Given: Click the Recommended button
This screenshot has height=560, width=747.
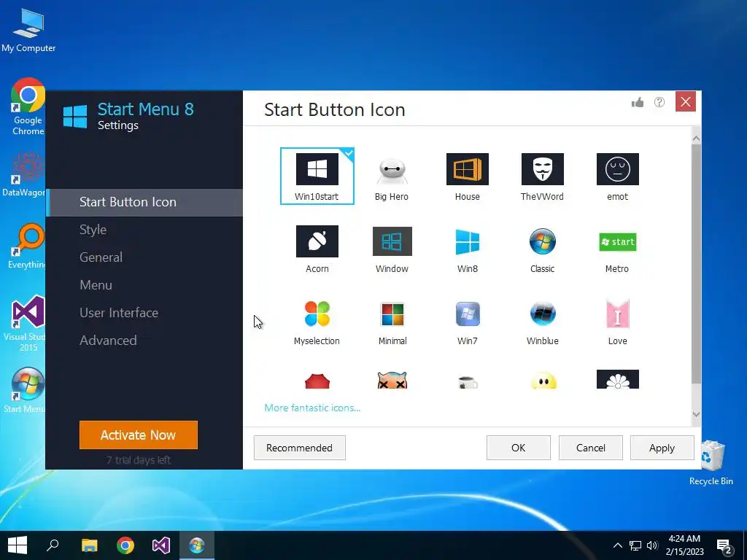Looking at the screenshot, I should 300,448.
